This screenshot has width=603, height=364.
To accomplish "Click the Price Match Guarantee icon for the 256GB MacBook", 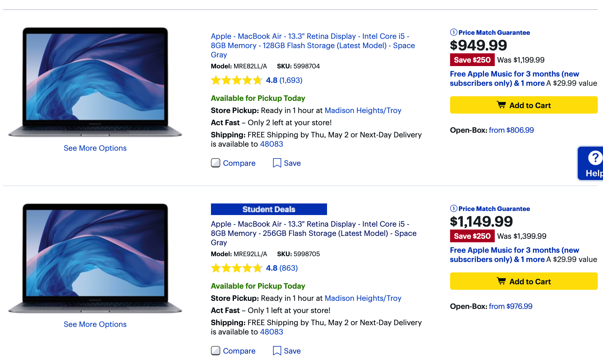I will tap(454, 209).
